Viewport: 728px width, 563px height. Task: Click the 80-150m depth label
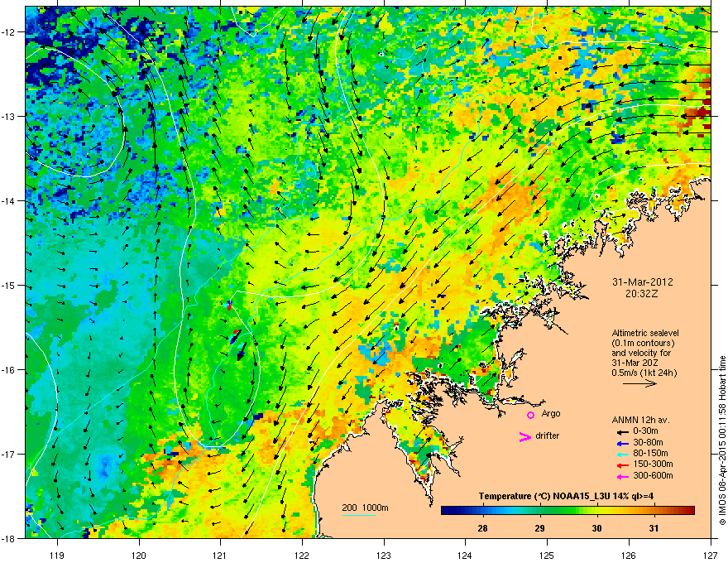click(650, 453)
